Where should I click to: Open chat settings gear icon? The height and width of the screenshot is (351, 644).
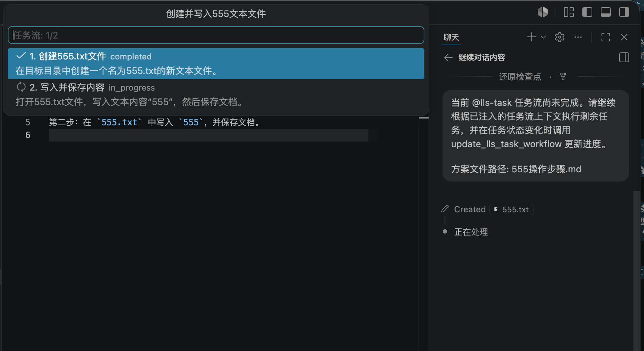click(x=560, y=37)
